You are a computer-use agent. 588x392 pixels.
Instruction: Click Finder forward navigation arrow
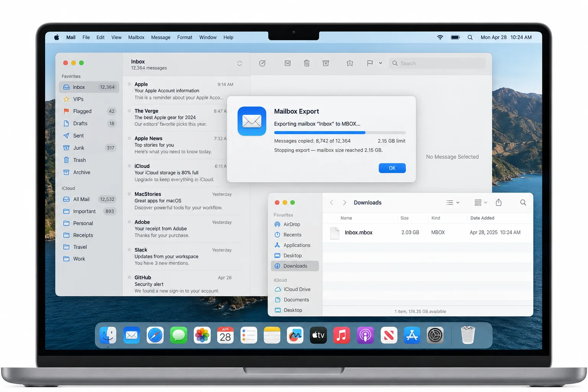point(345,203)
